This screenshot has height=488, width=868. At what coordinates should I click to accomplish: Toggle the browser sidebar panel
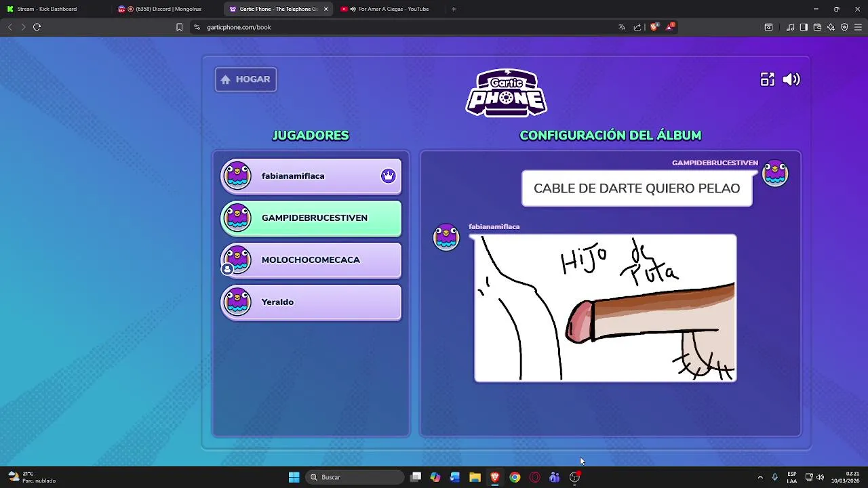pos(804,27)
